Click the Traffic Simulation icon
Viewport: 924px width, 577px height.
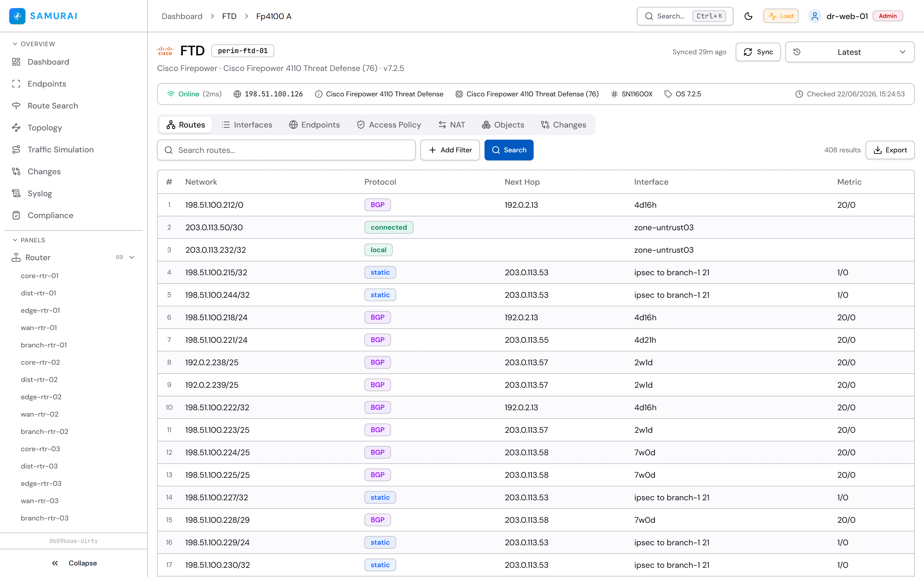[16, 150]
